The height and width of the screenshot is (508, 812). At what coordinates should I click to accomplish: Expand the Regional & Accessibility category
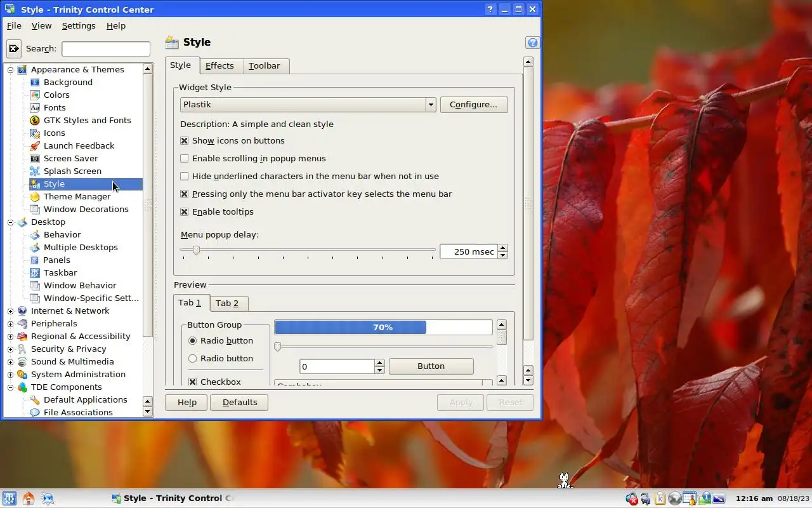tap(10, 337)
